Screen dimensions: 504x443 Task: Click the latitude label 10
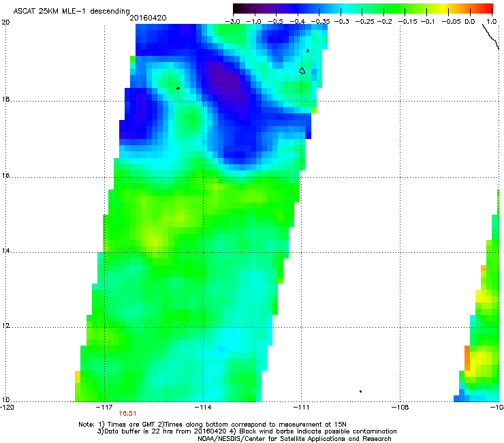tap(5, 400)
